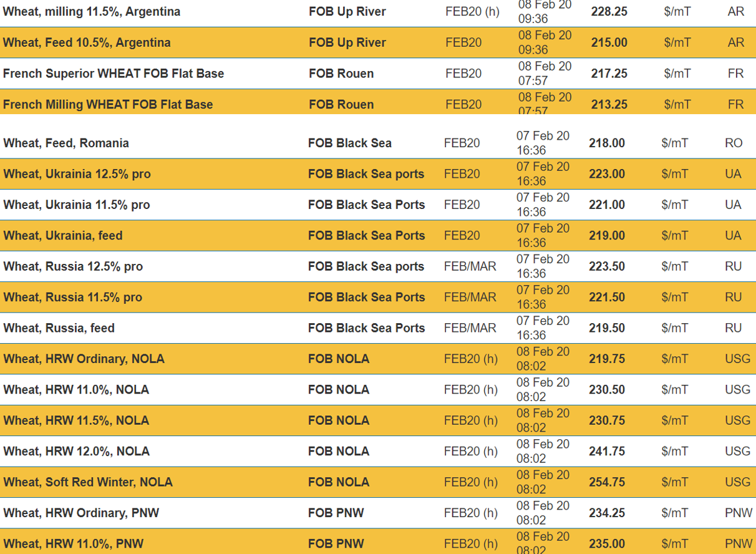Select the 228.25 Argentina milling price
The image size is (756, 554).
(609, 12)
